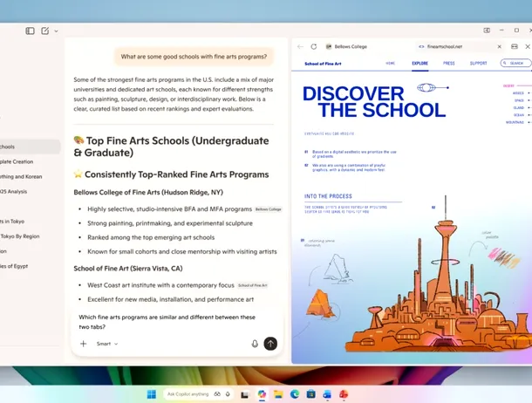Click the split view icon in browser pane
This screenshot has width=532, height=403.
point(515,46)
